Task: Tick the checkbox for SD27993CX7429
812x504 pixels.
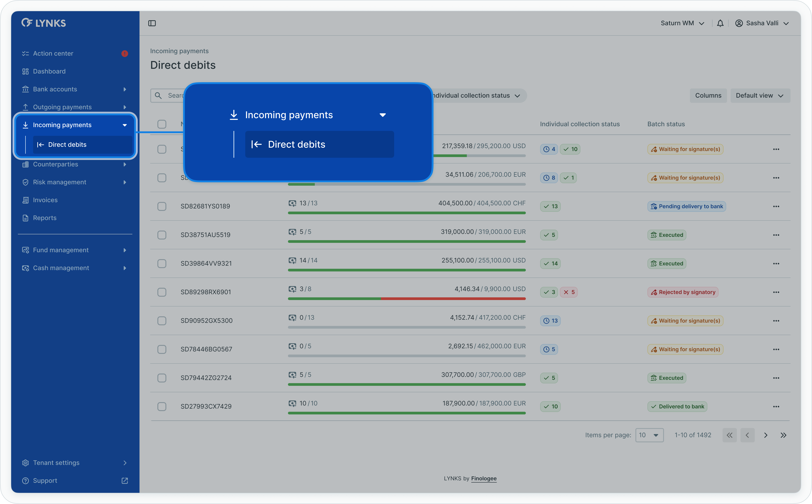Action: (162, 407)
